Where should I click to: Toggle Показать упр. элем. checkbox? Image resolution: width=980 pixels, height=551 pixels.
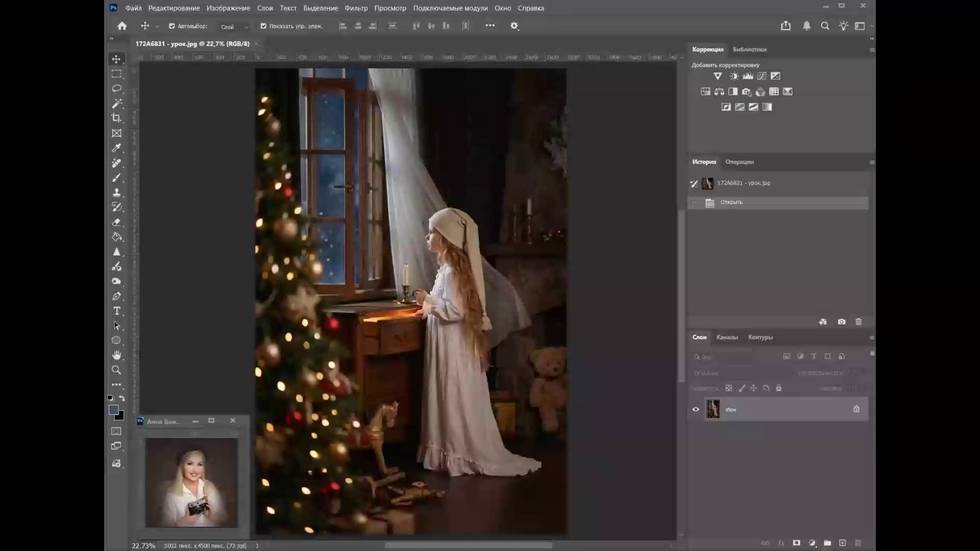click(x=263, y=26)
